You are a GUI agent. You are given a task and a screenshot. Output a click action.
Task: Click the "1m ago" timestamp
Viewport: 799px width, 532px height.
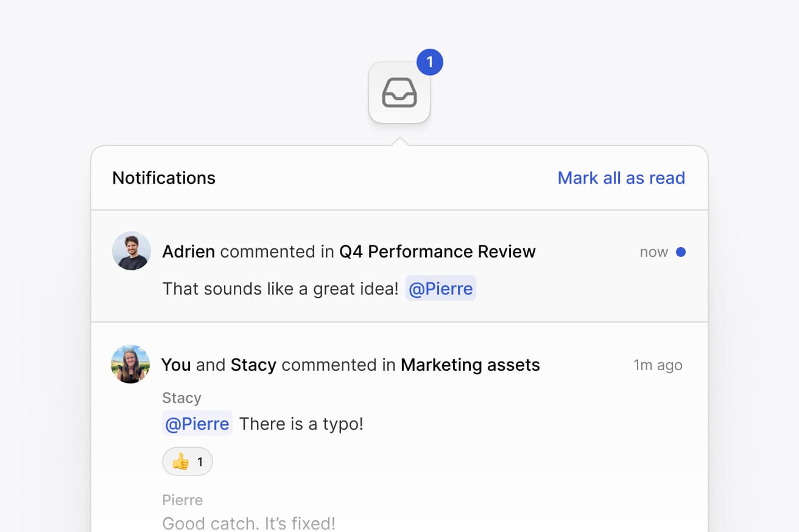coord(658,365)
